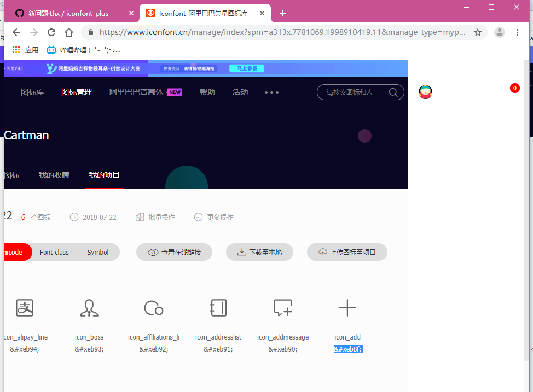
Task: Open the Chrome profile icon
Action: point(500,32)
